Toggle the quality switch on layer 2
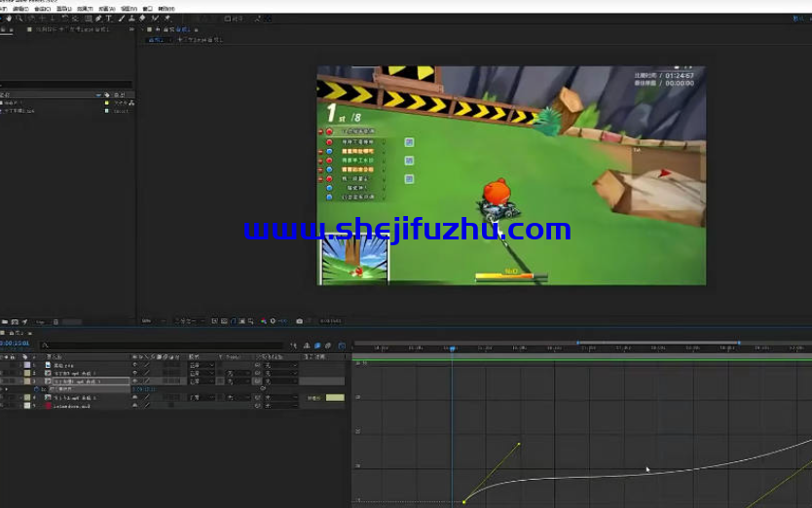The width and height of the screenshot is (812, 508). click(x=147, y=374)
